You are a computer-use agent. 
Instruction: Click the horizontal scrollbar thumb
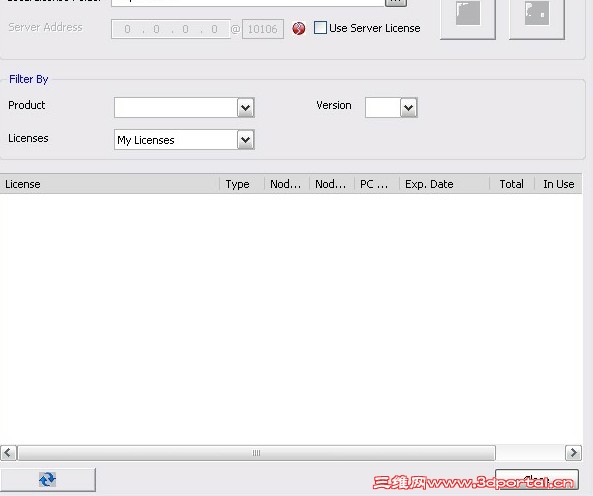[256, 453]
